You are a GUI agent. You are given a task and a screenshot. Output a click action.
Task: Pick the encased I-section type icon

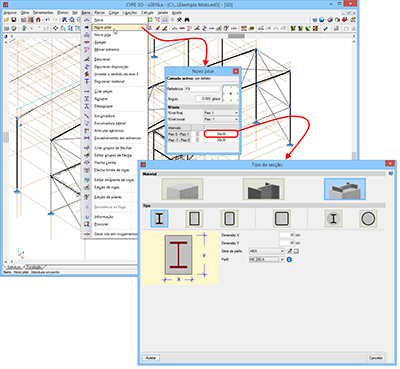tap(159, 218)
